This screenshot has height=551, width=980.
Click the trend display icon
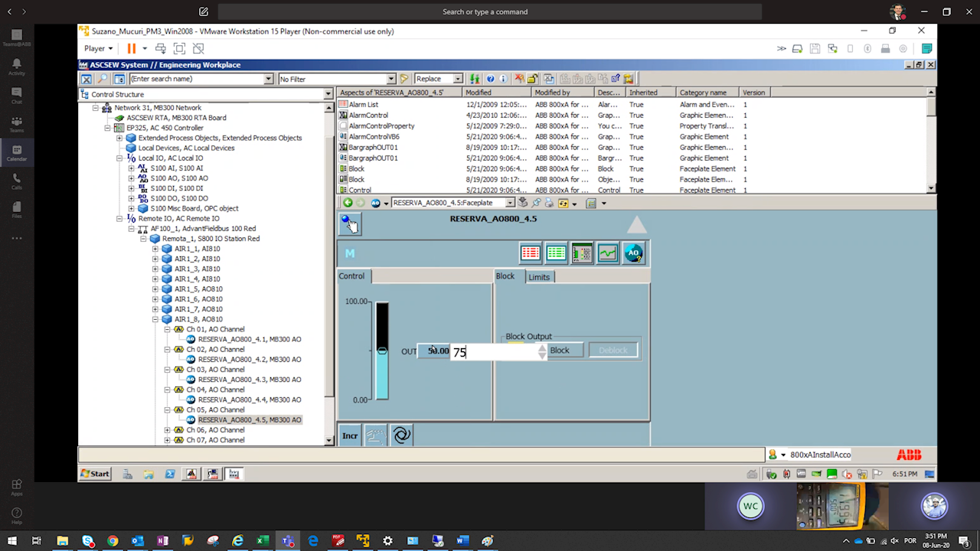click(x=607, y=253)
